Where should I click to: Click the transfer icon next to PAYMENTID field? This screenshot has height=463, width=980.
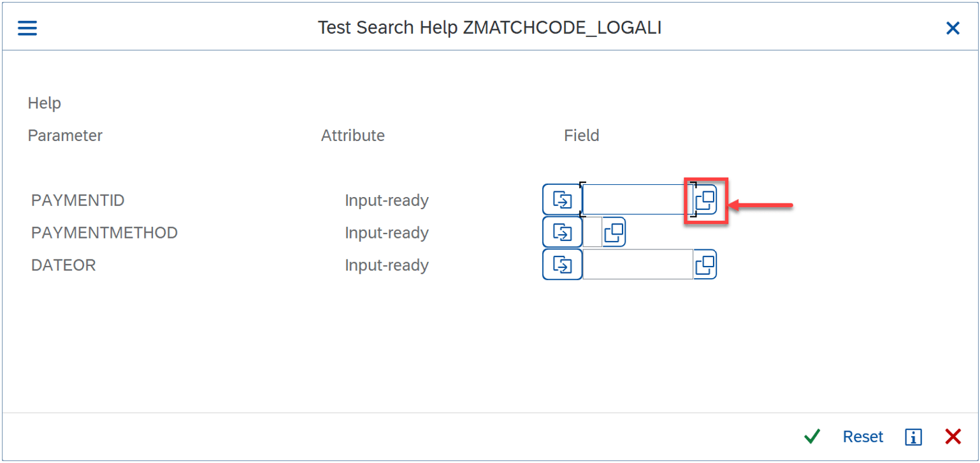pyautogui.click(x=561, y=198)
